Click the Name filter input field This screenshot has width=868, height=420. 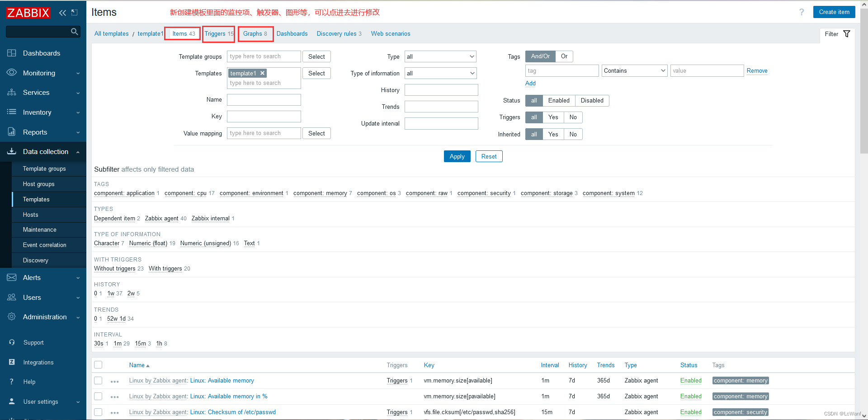pos(264,100)
